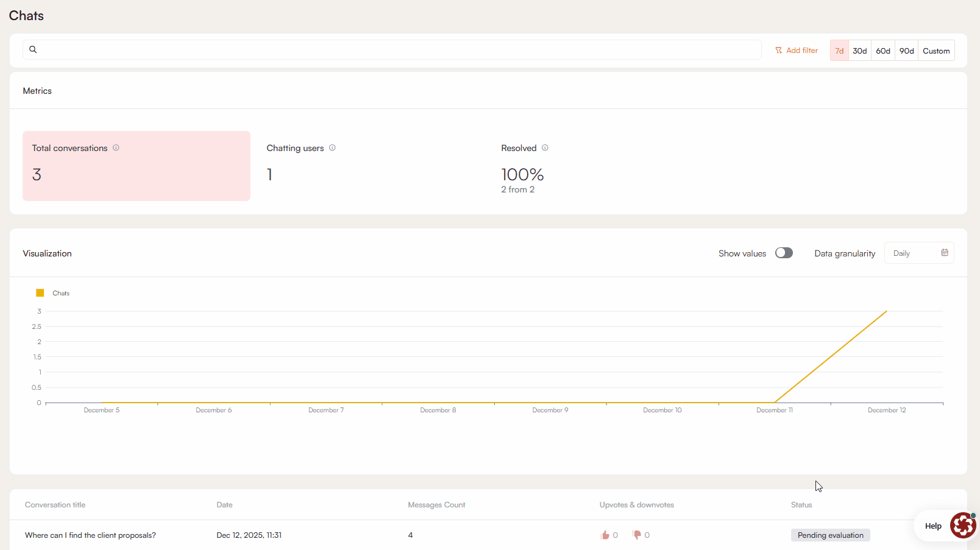980x550 pixels.
Task: Choose the 90d time range
Action: [x=906, y=51]
